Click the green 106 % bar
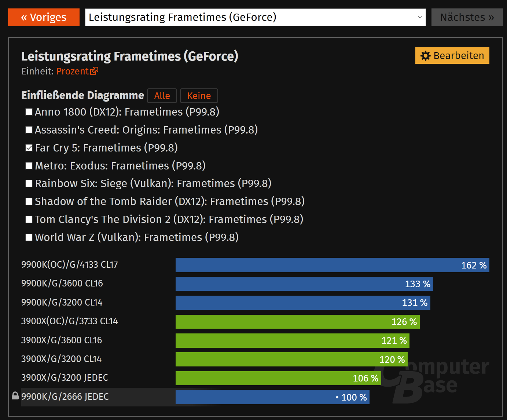The height and width of the screenshot is (420, 507). point(278,378)
